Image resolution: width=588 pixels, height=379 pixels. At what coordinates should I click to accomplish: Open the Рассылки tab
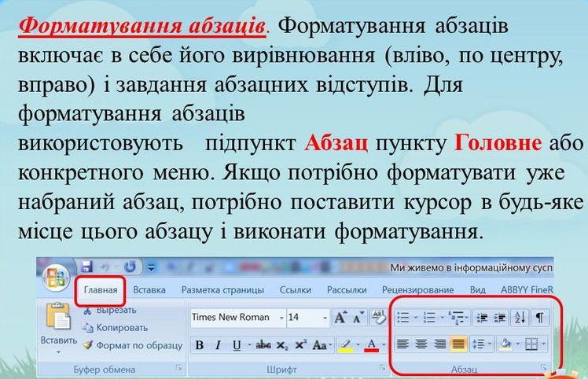(x=347, y=290)
